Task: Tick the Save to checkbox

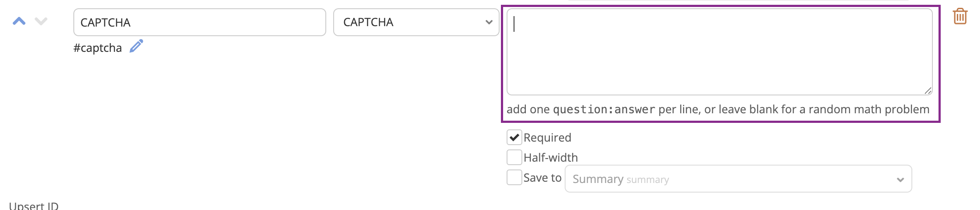Action: 514,177
